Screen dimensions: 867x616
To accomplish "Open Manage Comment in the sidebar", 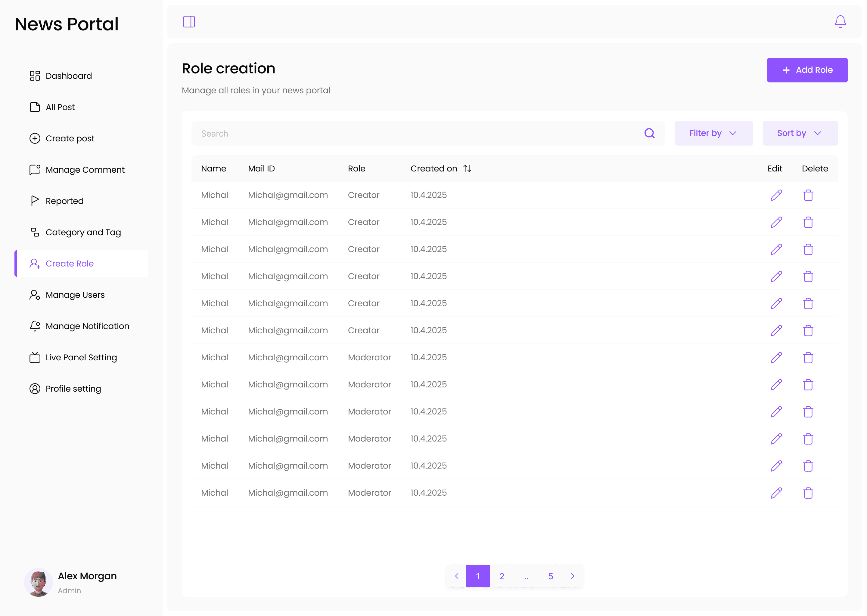I will (x=85, y=170).
